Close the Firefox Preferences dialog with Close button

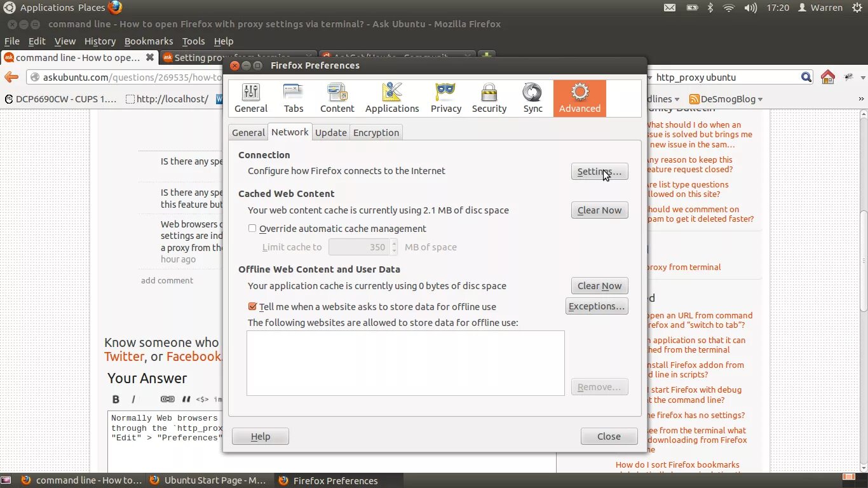[609, 437]
